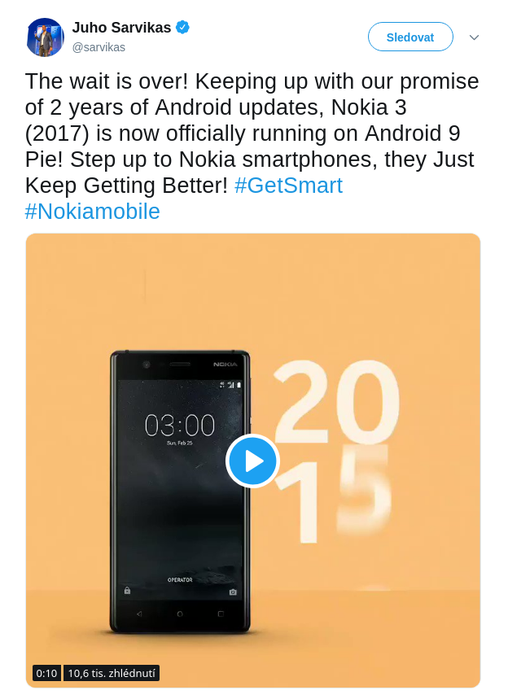The height and width of the screenshot is (699, 508).
Task: Click the phone's home circle button
Action: pyautogui.click(x=180, y=614)
